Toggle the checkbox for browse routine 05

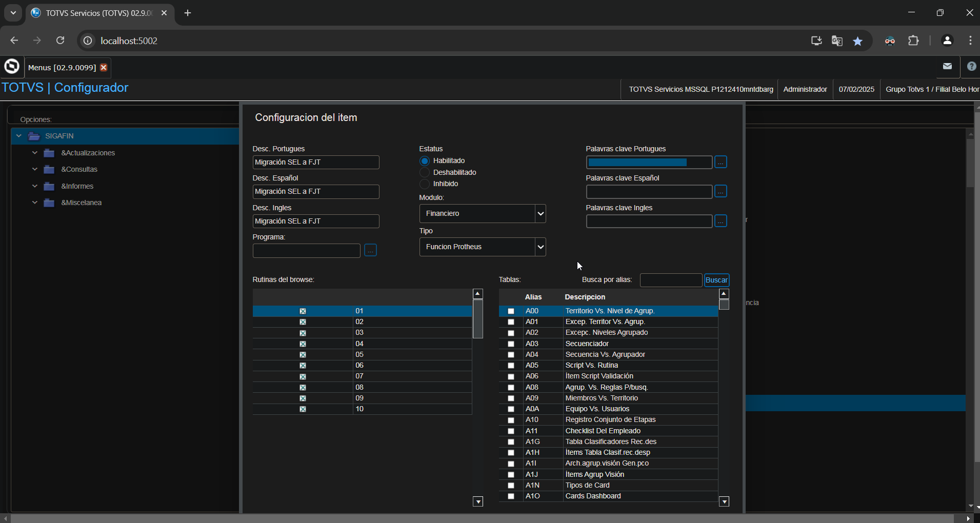click(303, 355)
